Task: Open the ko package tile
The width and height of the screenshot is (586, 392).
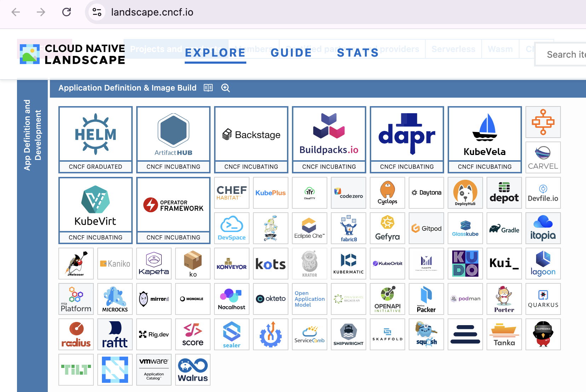Action: [193, 264]
